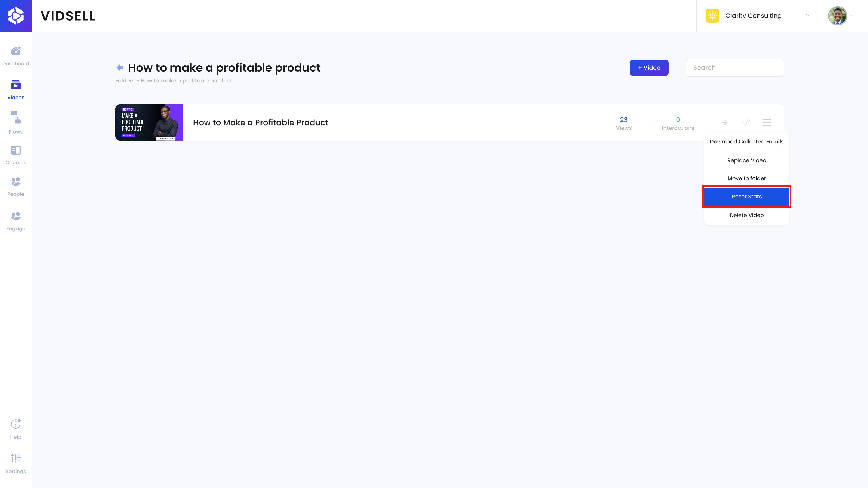Click the Folders breadcrumb link
Viewport: 868px width, 488px height.
coord(125,81)
